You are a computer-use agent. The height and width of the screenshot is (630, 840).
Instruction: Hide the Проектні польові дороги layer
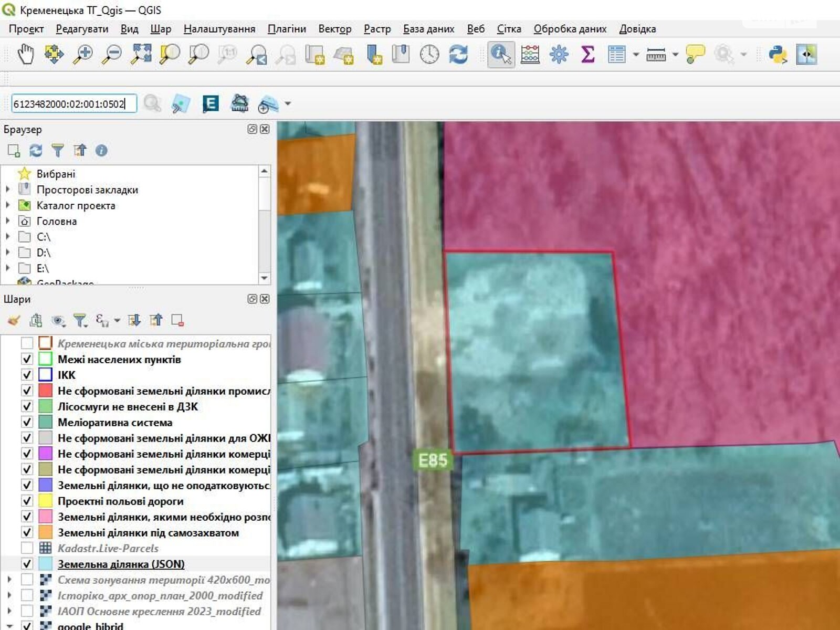pos(27,501)
